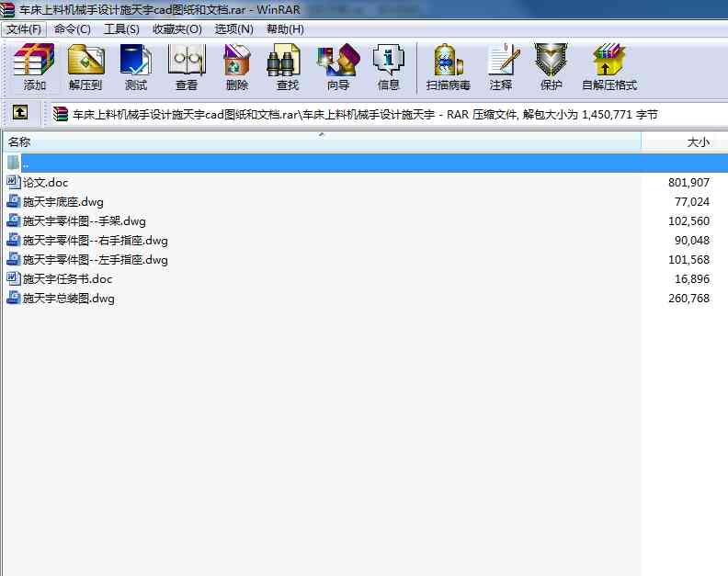Click the icon beside 施天宇总装图.dwg
Image resolution: width=728 pixels, height=576 pixels.
tap(14, 298)
